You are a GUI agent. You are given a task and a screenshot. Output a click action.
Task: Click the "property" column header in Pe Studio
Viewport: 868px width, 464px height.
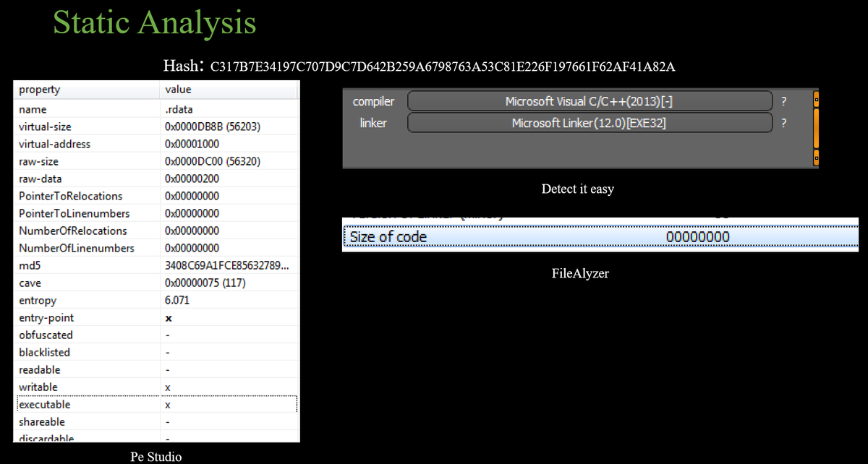(86, 90)
